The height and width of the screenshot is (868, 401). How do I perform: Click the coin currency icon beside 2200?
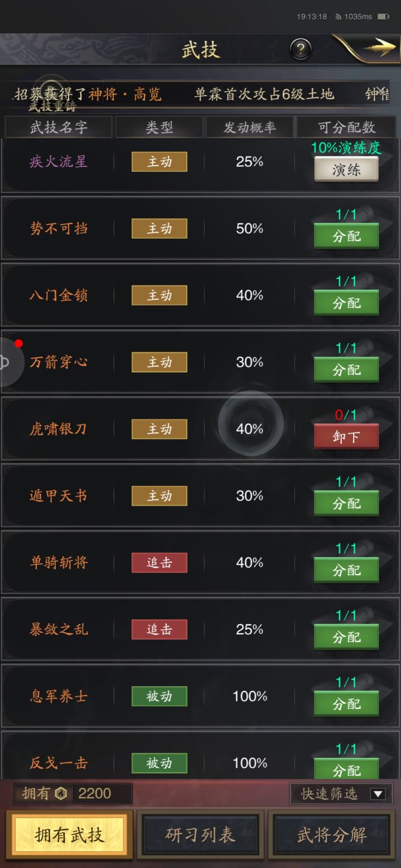pyautogui.click(x=61, y=793)
